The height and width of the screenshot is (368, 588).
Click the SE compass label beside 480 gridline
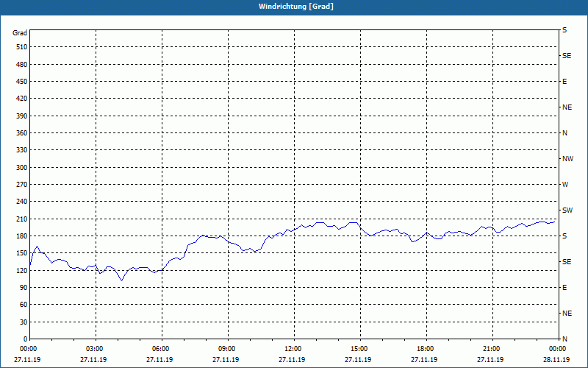(x=567, y=56)
